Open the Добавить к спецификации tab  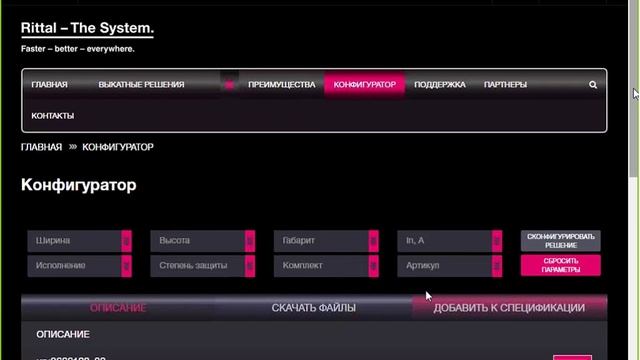[x=509, y=308]
